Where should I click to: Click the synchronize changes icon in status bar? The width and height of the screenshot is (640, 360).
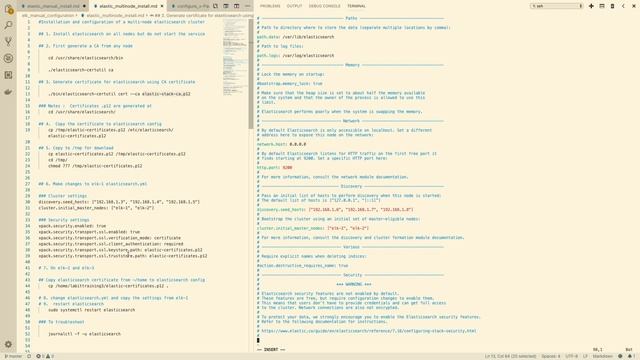pos(29,356)
